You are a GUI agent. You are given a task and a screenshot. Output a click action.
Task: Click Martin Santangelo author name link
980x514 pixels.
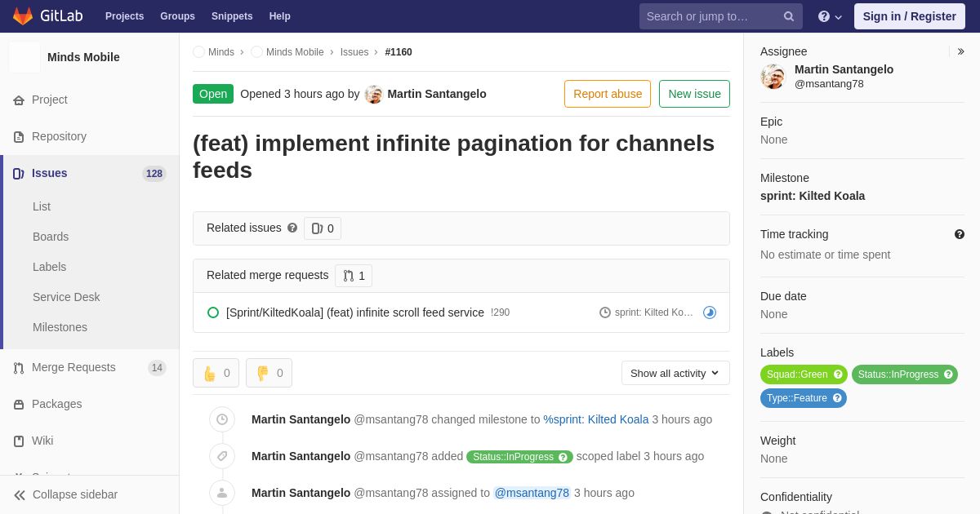point(437,94)
